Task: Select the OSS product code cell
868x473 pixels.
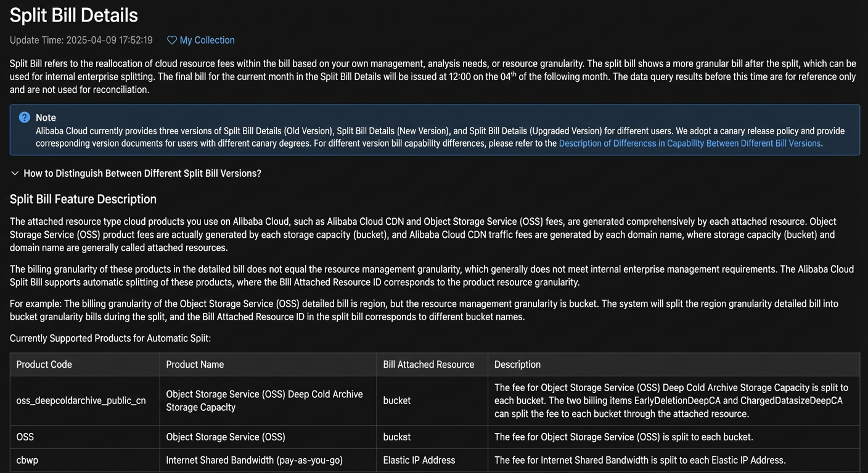Action: coord(85,437)
